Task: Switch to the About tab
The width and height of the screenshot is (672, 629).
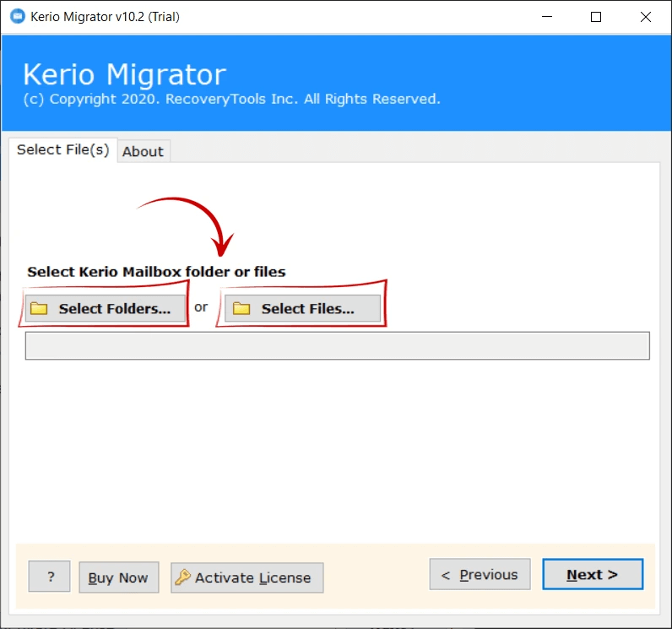Action: (x=144, y=151)
